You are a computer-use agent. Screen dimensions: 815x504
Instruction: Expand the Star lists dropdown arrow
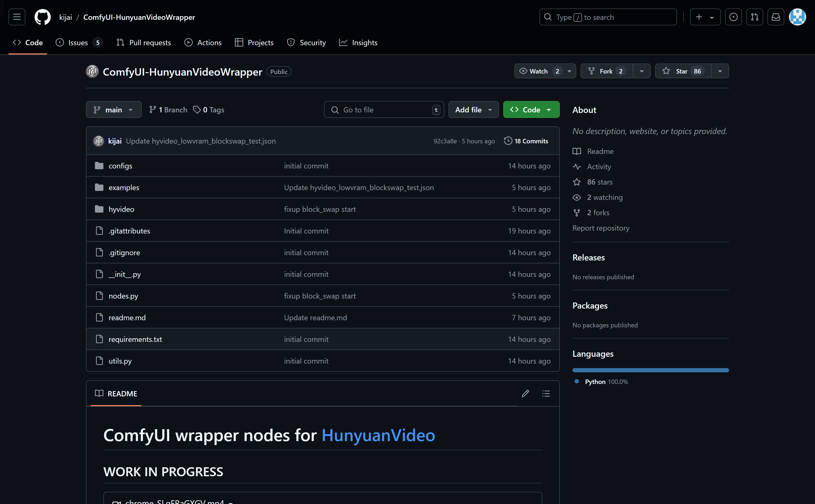720,71
